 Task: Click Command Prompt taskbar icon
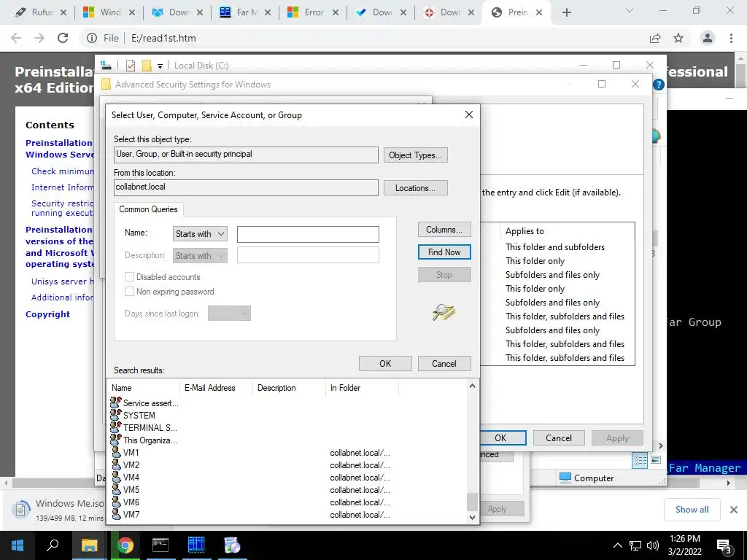tap(160, 545)
